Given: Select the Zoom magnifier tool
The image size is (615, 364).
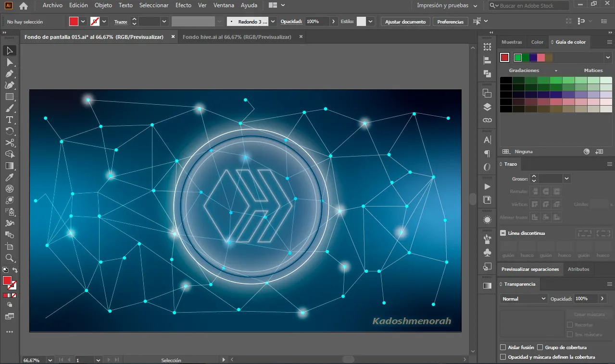Looking at the screenshot, I should point(10,258).
